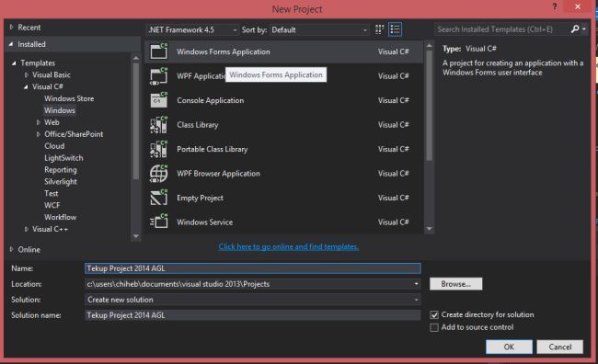This screenshot has width=598, height=364.
Task: Enable Add to source control checkbox
Action: tap(434, 327)
